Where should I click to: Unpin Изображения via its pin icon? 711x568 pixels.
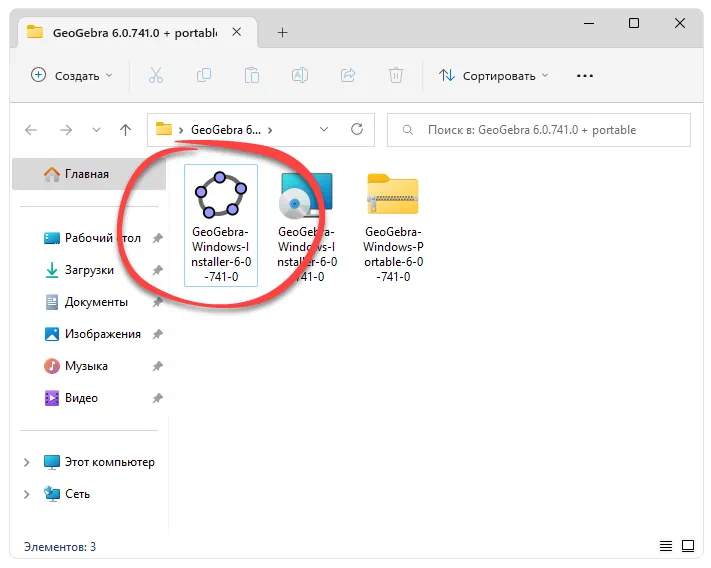pyautogui.click(x=157, y=334)
